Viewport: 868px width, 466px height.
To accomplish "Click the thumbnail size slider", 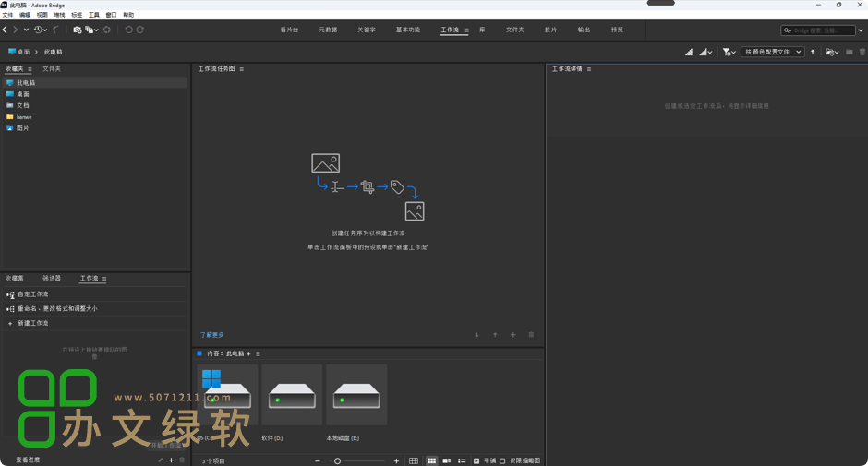I will tap(338, 460).
